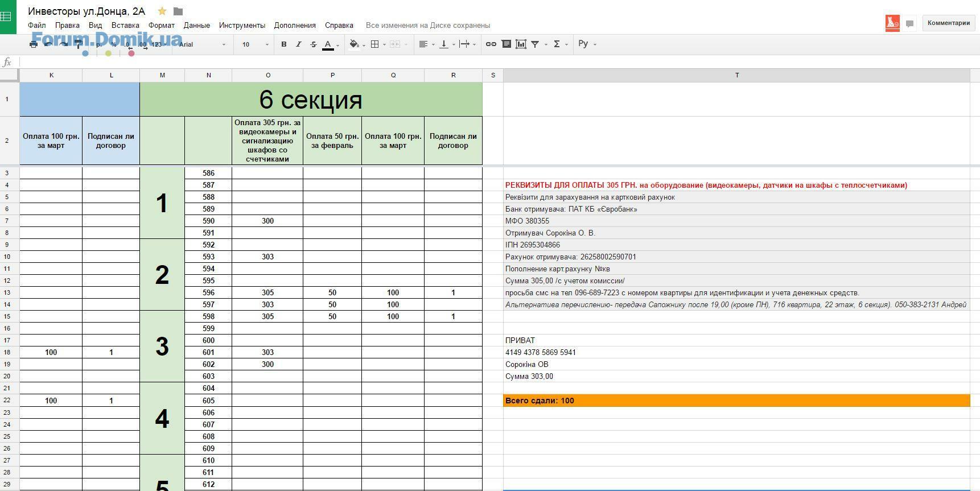This screenshot has width=980, height=491.
Task: Click the formula bar input field
Action: [x=495, y=62]
